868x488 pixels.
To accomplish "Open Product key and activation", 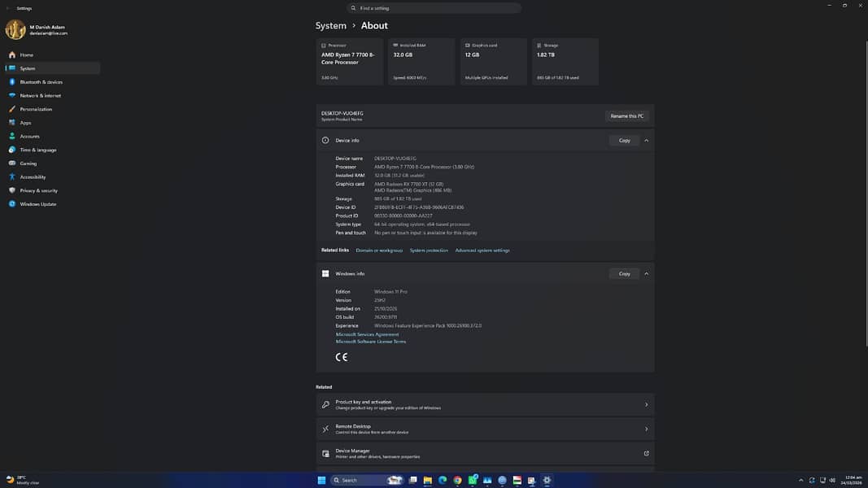I will tap(485, 405).
